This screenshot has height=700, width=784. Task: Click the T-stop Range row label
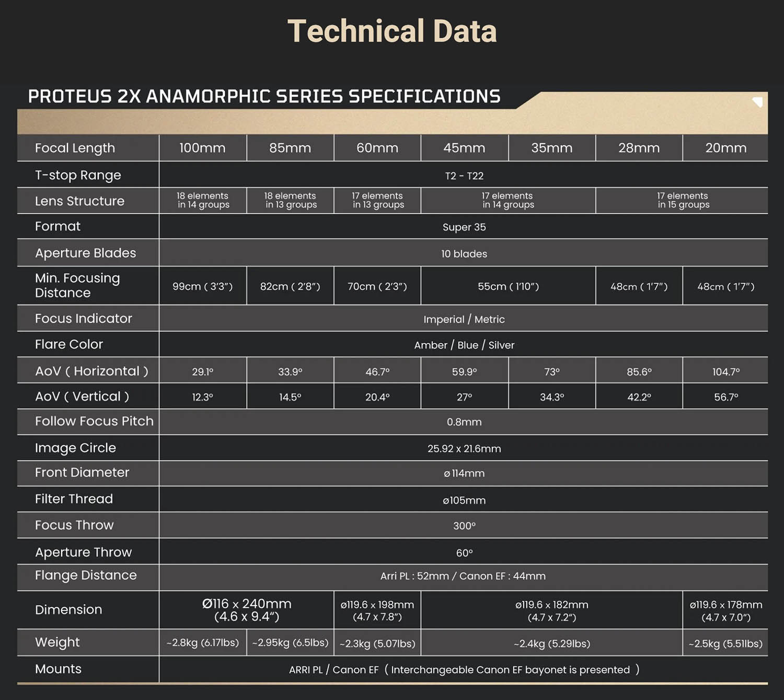(x=78, y=175)
